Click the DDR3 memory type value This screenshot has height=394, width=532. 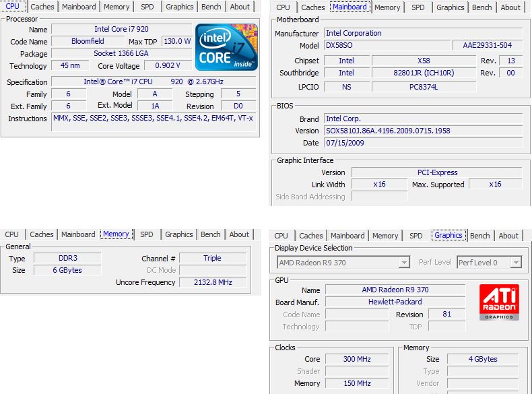click(68, 258)
